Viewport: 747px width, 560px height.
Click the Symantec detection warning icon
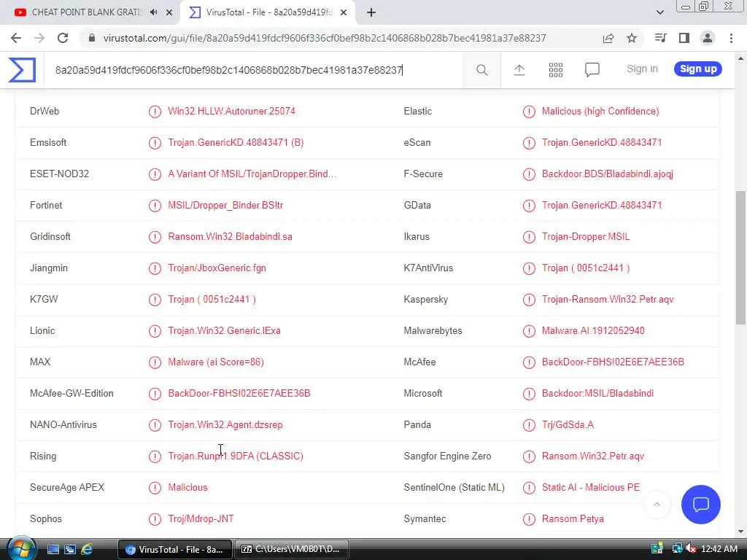[x=529, y=519]
